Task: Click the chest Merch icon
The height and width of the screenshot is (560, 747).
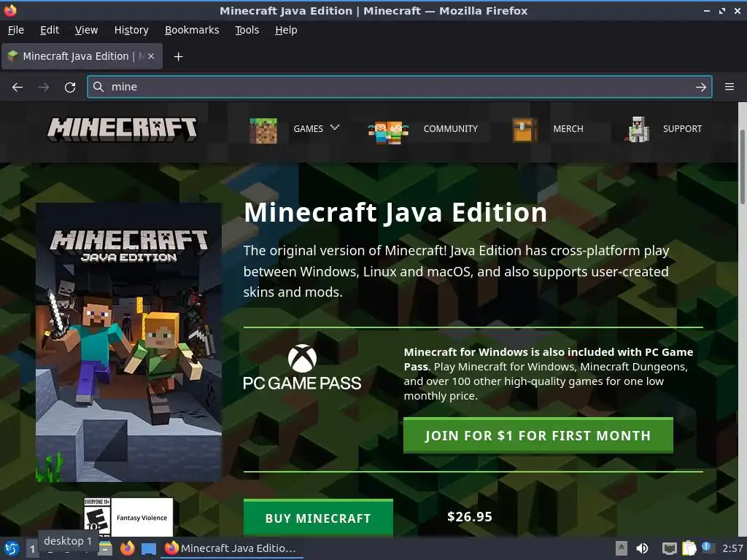Action: [x=525, y=130]
